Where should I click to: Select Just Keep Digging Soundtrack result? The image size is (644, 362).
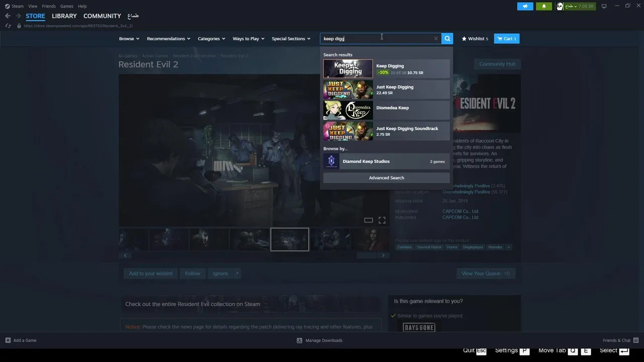(x=386, y=131)
